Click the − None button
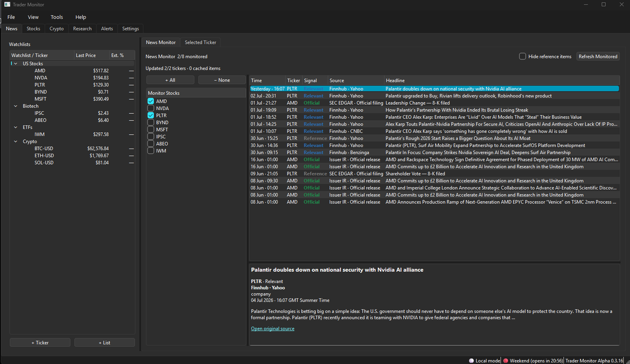The height and width of the screenshot is (364, 630). (x=222, y=80)
